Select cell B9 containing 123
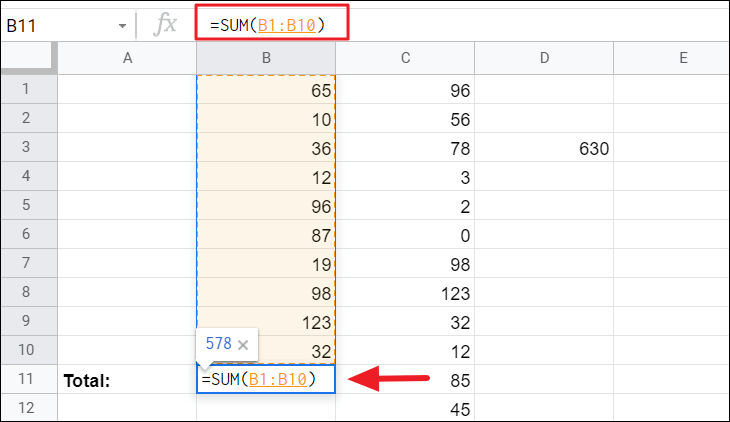This screenshot has height=422, width=730. (266, 323)
